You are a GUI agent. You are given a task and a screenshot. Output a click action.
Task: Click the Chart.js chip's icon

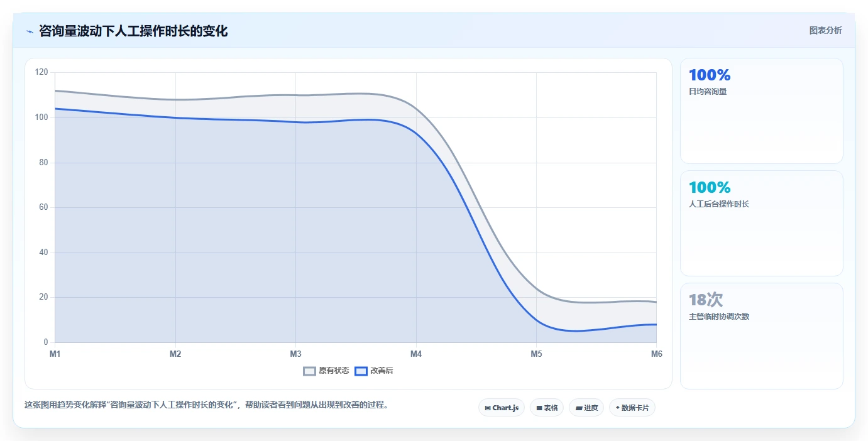coord(488,408)
